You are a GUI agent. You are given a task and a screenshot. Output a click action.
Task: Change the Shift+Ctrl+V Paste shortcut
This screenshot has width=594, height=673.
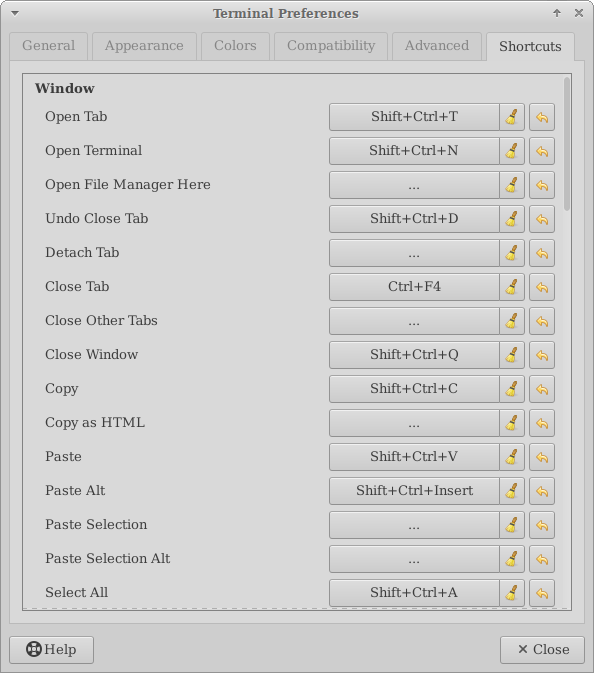(414, 457)
